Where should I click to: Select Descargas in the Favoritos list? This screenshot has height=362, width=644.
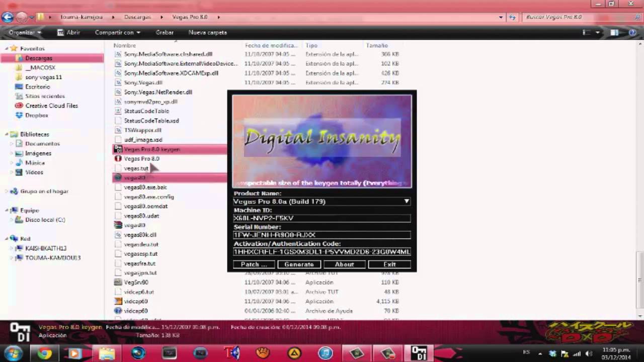pyautogui.click(x=38, y=58)
